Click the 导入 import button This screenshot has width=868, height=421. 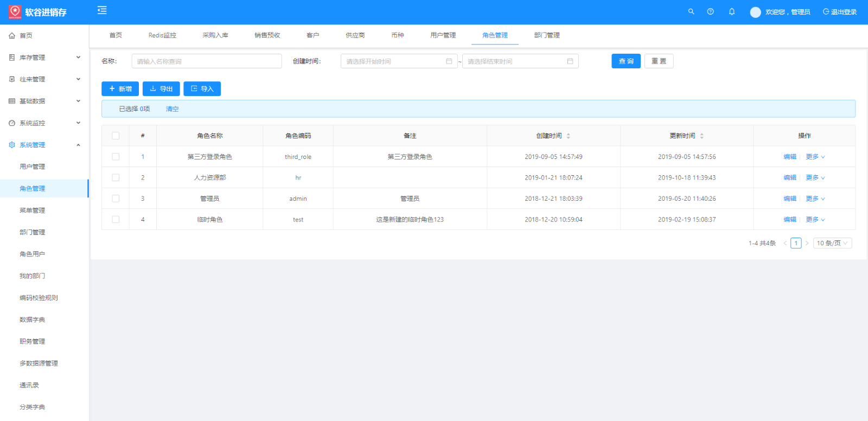click(x=202, y=89)
